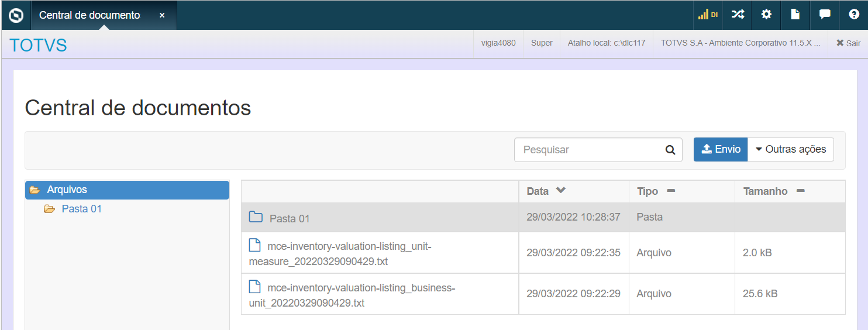Select Arquivos root folder in tree
Screen dimensions: 868x330
pyautogui.click(x=67, y=190)
